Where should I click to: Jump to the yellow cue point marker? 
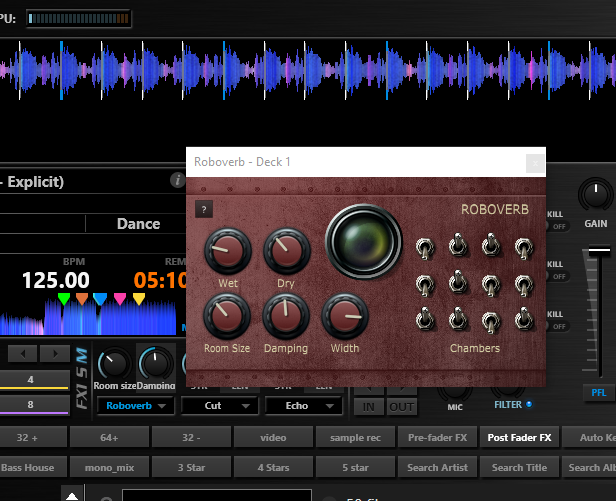[x=139, y=299]
